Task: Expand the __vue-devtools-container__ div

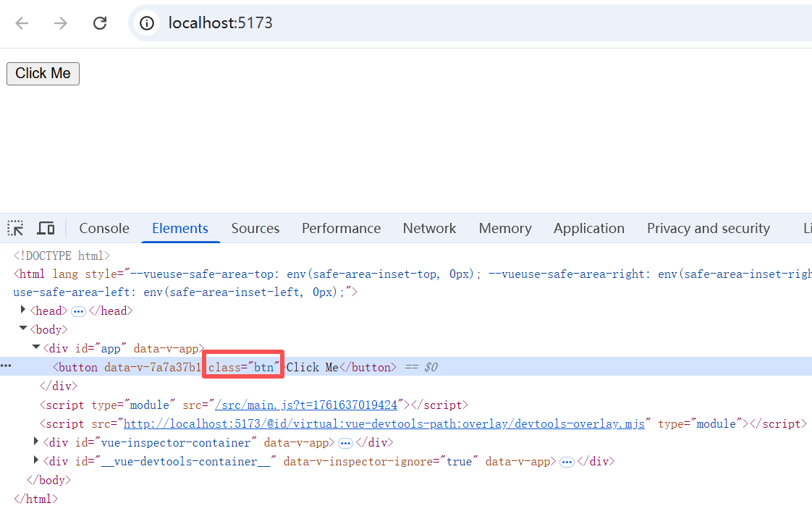Action: click(x=35, y=460)
